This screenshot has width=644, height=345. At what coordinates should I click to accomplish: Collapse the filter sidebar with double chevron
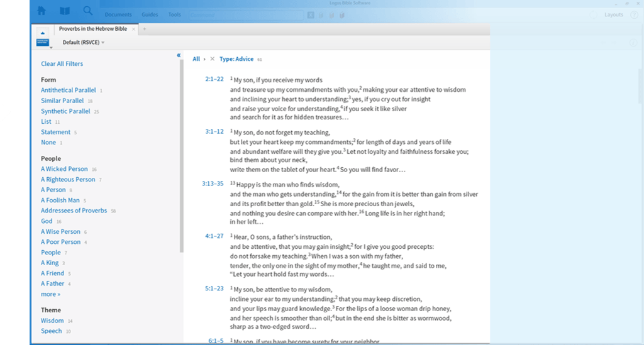(179, 55)
